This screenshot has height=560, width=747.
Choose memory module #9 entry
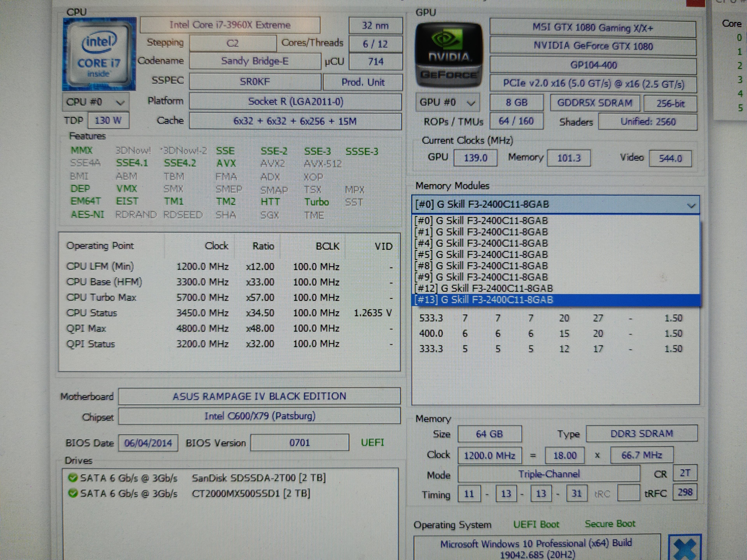(481, 277)
